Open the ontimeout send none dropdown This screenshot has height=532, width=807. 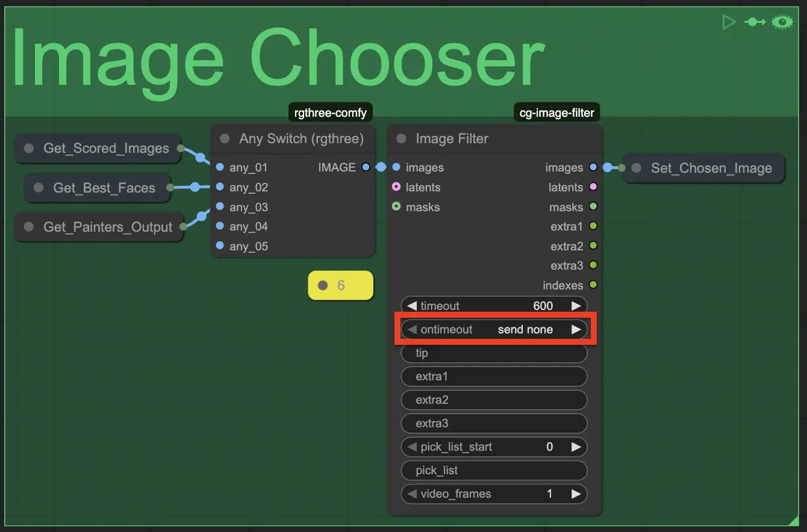[494, 330]
